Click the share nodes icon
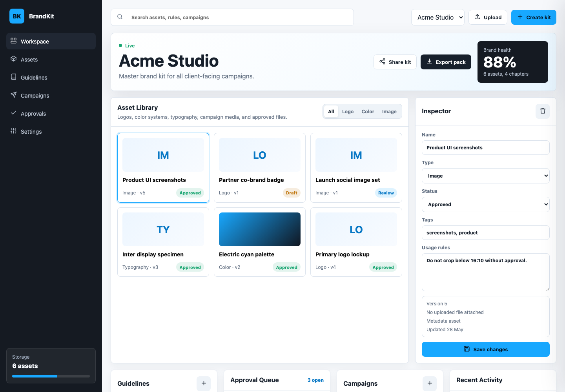 tap(382, 62)
